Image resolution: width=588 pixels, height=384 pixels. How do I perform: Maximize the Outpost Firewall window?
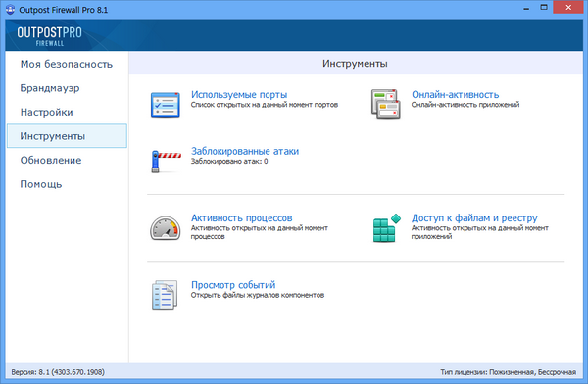point(544,7)
